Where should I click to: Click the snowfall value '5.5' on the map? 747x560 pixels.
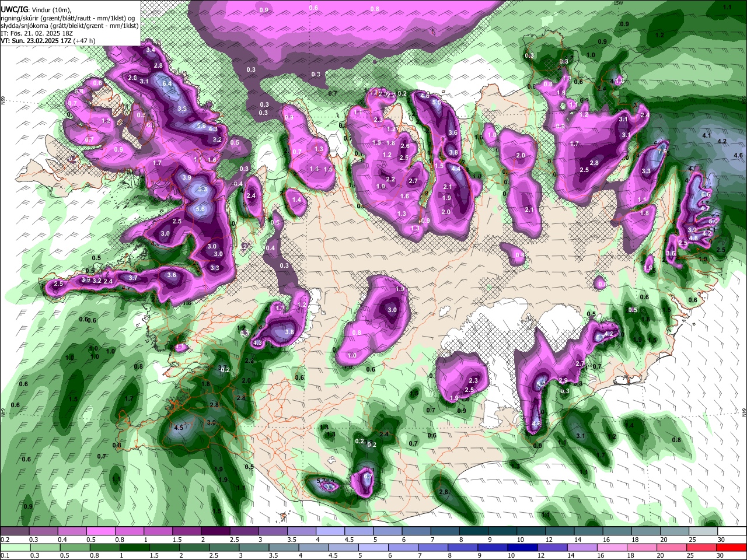pyautogui.click(x=437, y=102)
